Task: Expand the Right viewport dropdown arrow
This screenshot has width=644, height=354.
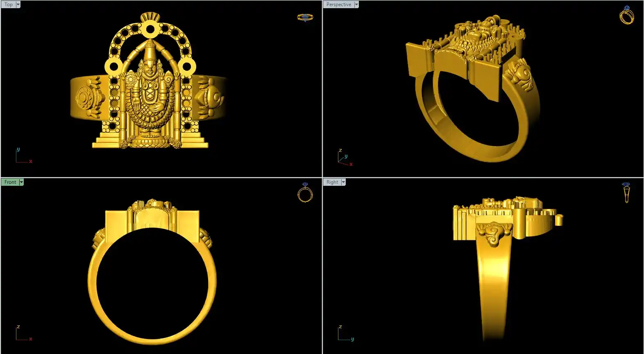Action: [343, 182]
